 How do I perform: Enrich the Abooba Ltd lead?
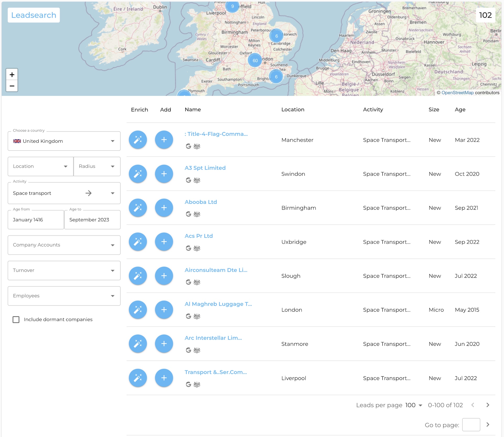[138, 208]
